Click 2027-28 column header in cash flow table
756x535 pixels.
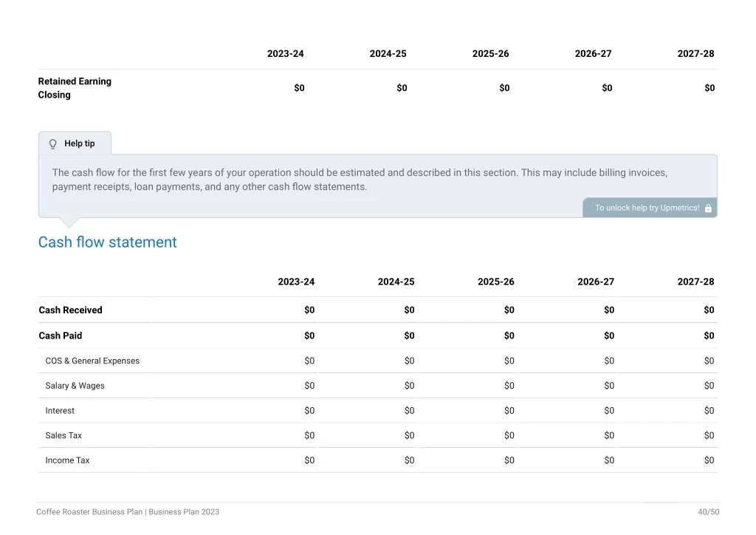(695, 282)
